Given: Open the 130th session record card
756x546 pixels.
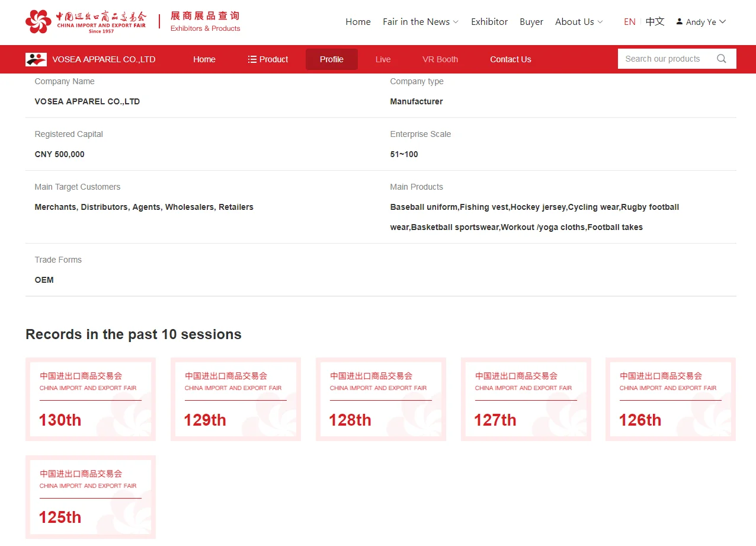Looking at the screenshot, I should 91,399.
